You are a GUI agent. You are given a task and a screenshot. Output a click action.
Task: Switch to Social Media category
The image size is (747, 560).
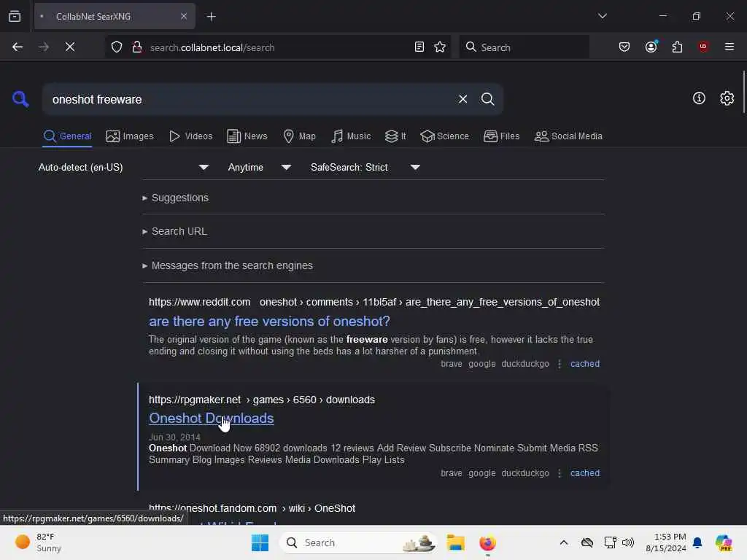[568, 136]
